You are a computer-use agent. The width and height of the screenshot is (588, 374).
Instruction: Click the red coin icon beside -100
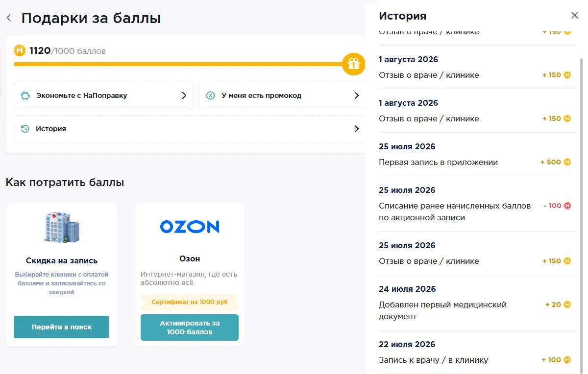567,206
